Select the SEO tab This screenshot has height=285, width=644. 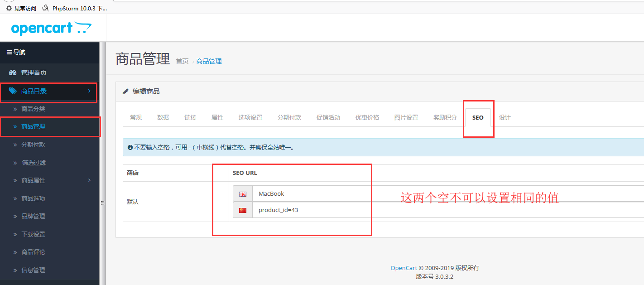click(478, 117)
